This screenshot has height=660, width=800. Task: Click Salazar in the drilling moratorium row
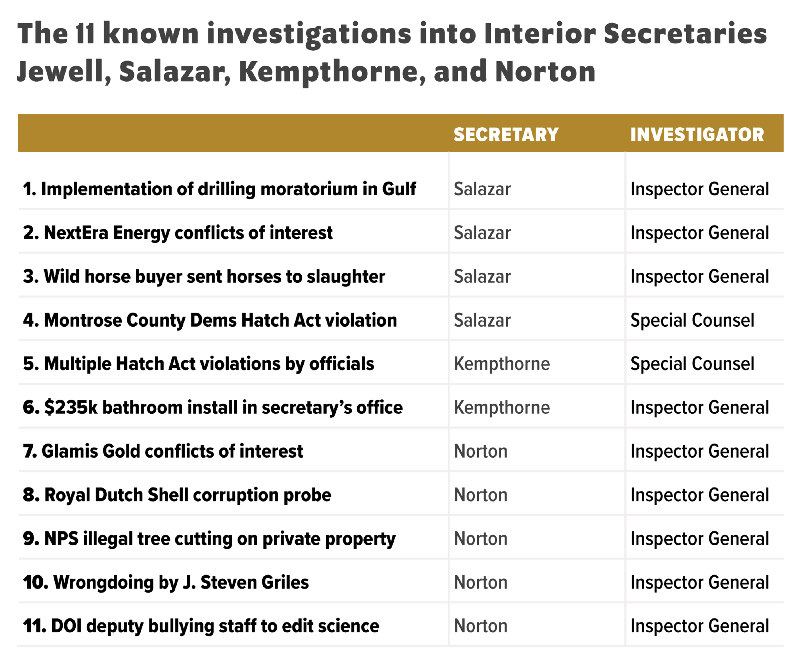[x=482, y=189]
